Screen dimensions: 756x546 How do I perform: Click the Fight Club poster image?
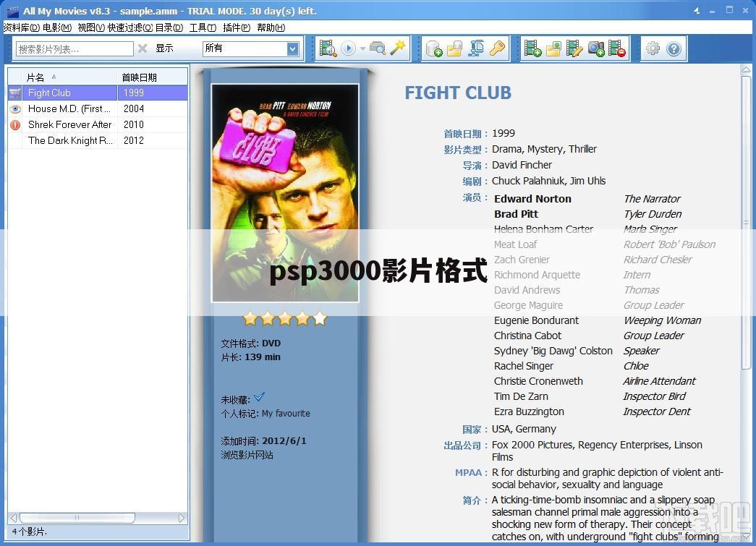coord(285,193)
